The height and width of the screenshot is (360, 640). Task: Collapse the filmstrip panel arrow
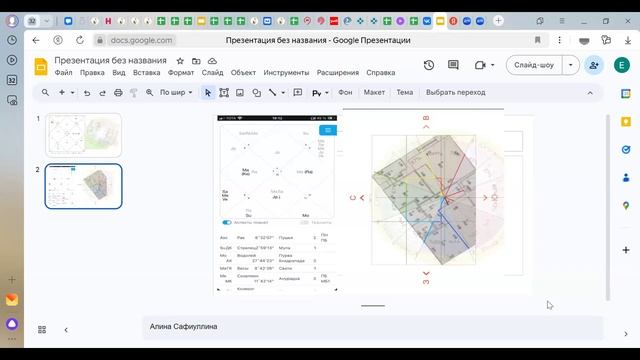pyautogui.click(x=66, y=330)
